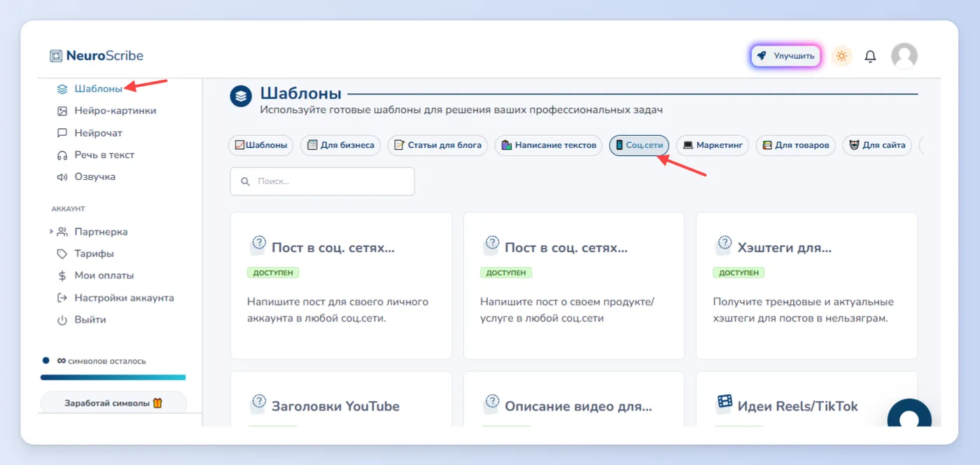Click the Улучшить upgrade button

785,56
